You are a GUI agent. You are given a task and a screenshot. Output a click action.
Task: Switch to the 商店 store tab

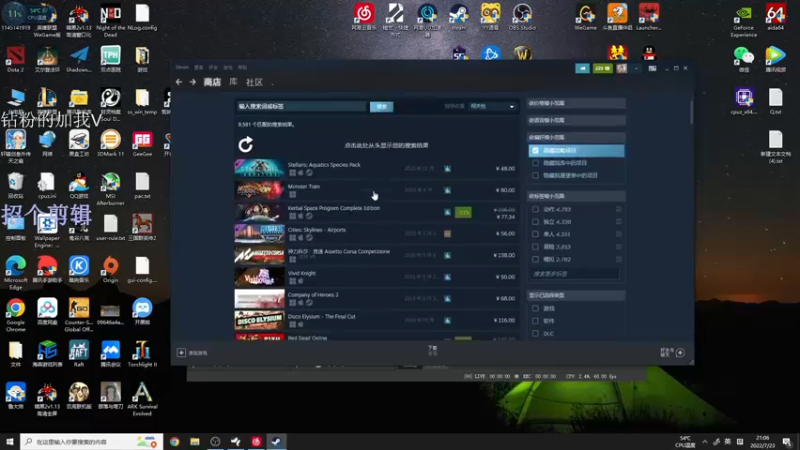(212, 82)
